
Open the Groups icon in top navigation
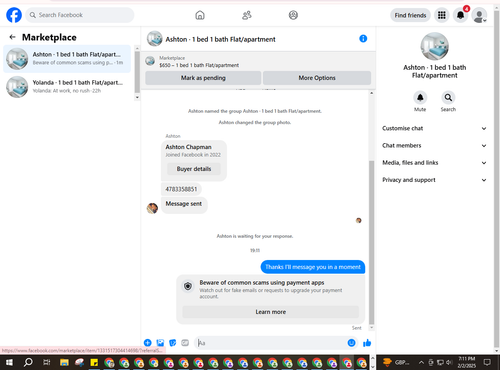click(293, 15)
